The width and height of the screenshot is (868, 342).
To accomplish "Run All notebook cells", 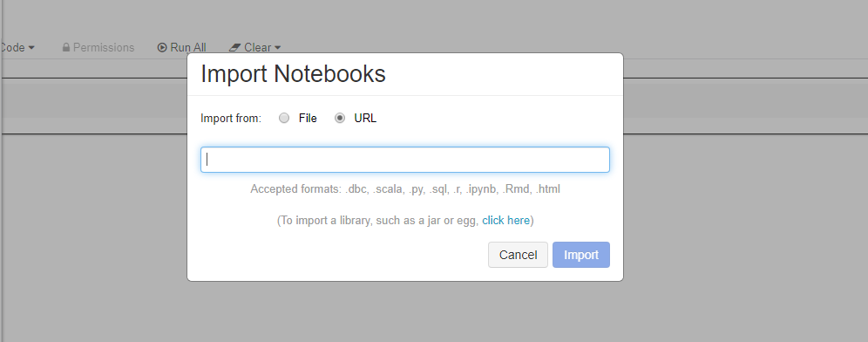I will tap(181, 48).
